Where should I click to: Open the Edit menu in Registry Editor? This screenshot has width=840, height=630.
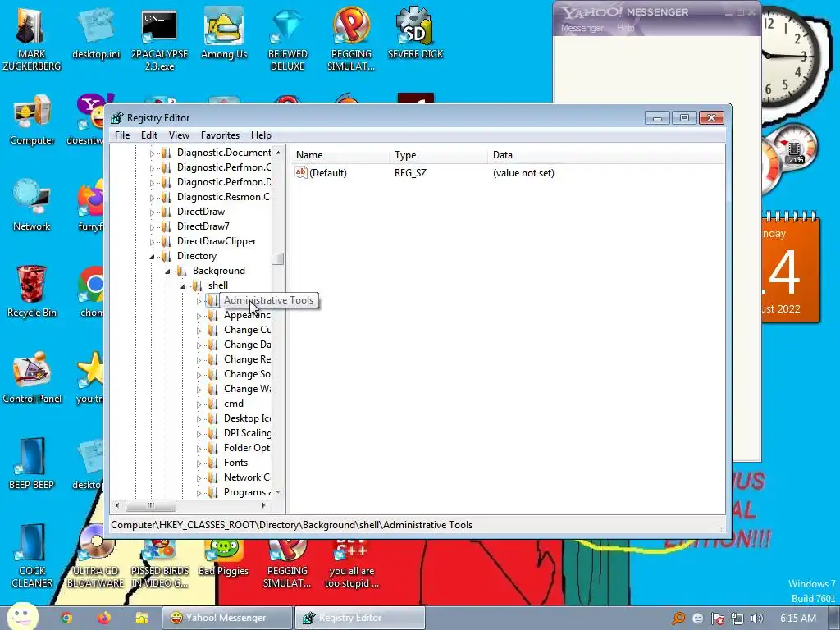[x=149, y=135]
